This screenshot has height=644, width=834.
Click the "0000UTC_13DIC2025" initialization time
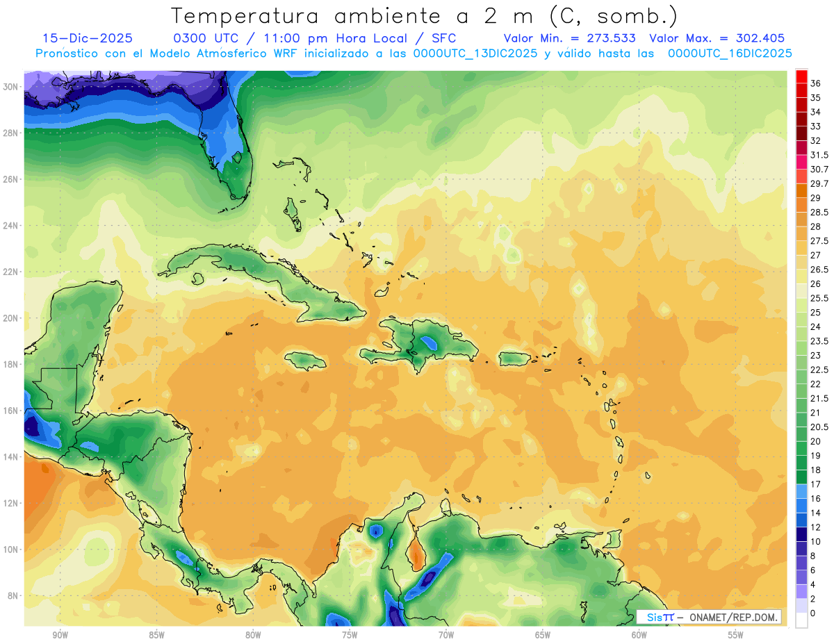tap(475, 53)
